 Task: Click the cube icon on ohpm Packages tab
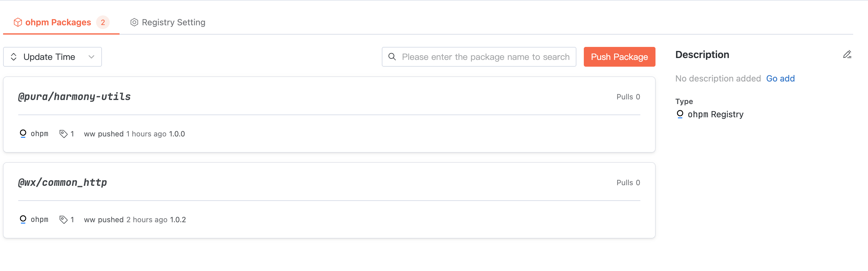pyautogui.click(x=18, y=22)
